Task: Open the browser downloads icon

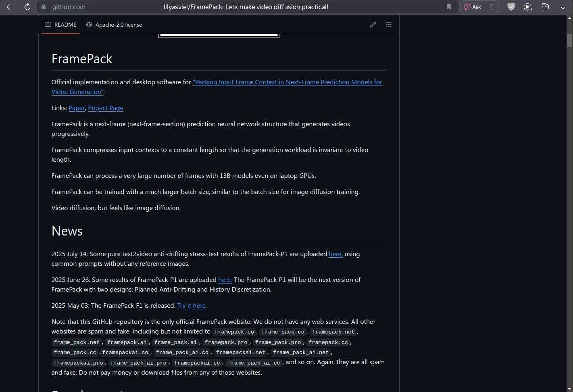Action: click(563, 7)
